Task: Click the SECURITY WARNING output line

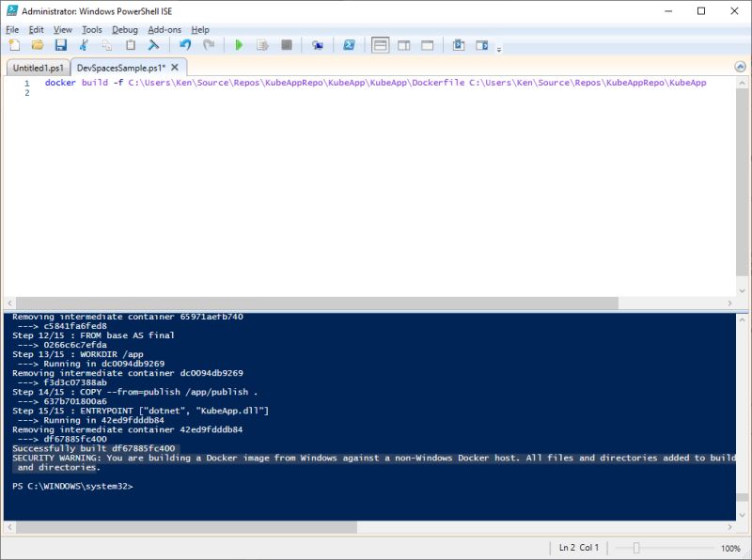Action: coord(374,458)
